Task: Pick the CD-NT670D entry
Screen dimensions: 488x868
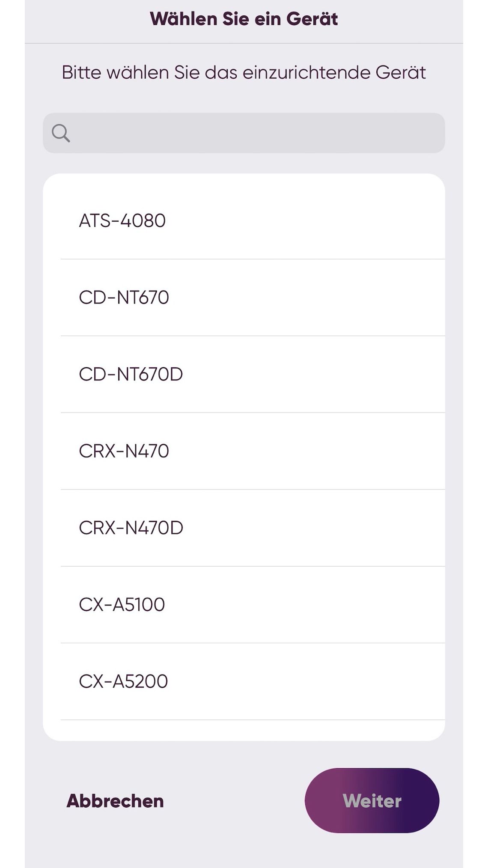Action: coord(244,374)
